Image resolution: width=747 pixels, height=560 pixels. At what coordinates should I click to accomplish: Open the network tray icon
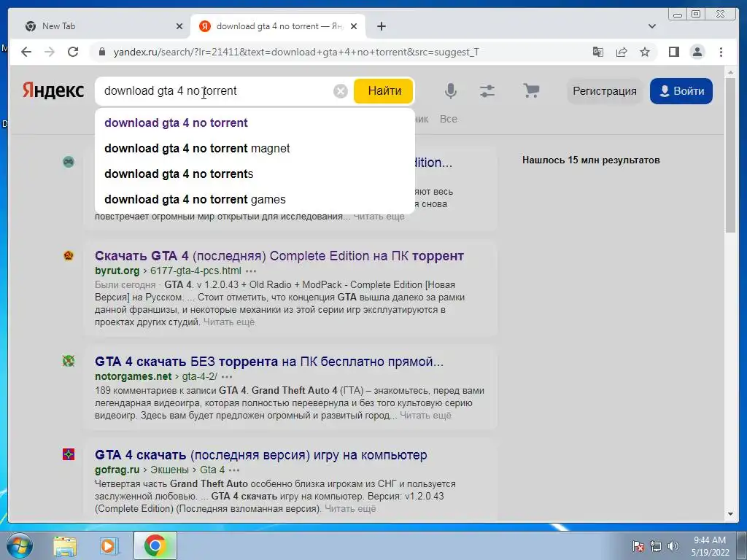point(656,546)
